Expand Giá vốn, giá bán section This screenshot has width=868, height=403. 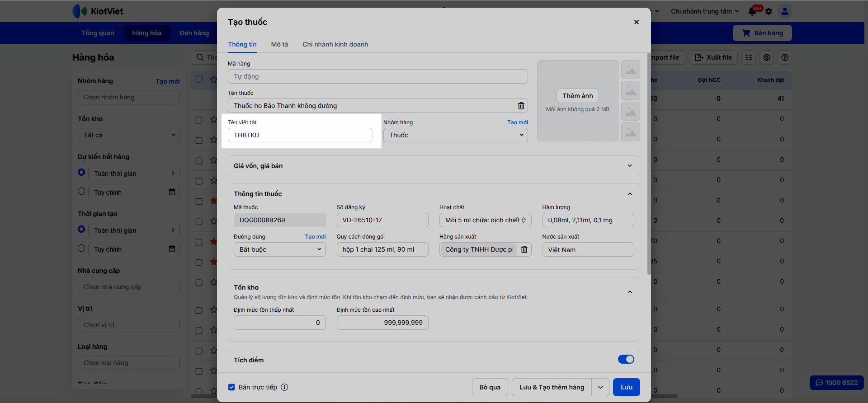pos(434,166)
